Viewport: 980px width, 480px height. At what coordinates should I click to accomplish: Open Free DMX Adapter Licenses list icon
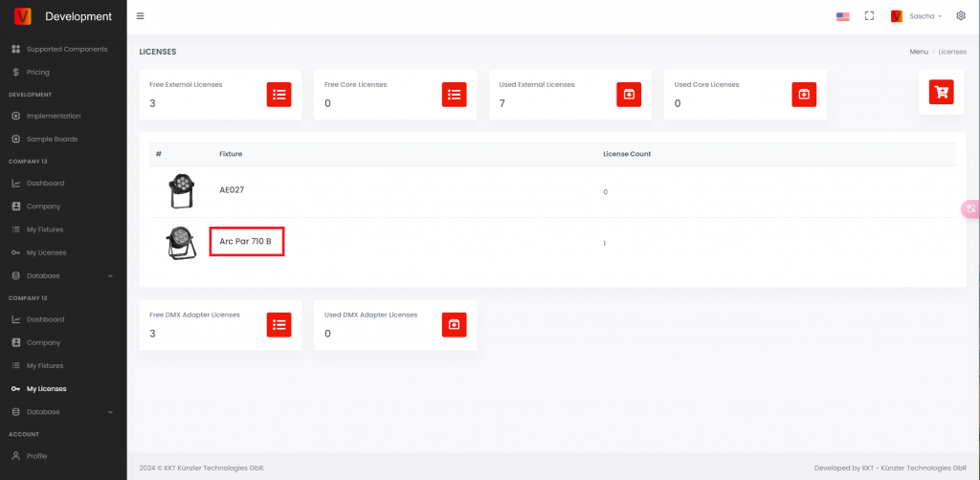278,324
